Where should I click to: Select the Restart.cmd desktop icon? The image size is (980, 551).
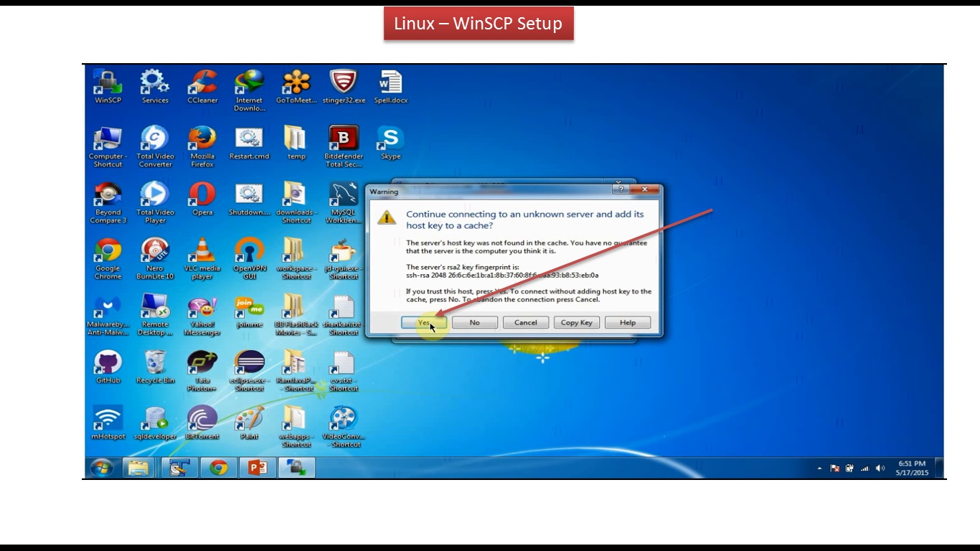pos(249,143)
